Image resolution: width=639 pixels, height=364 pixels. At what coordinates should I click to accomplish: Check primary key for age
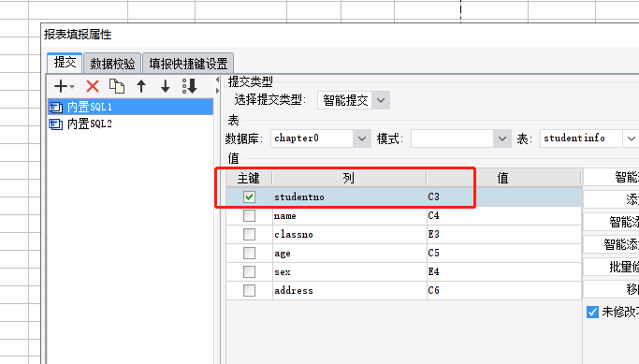pyautogui.click(x=249, y=254)
